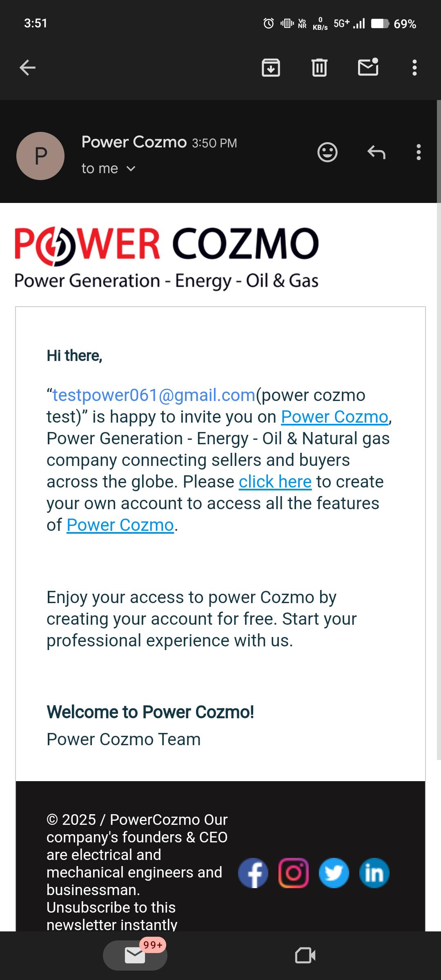Open message options three-dot menu
This screenshot has width=441, height=980.
(x=419, y=153)
